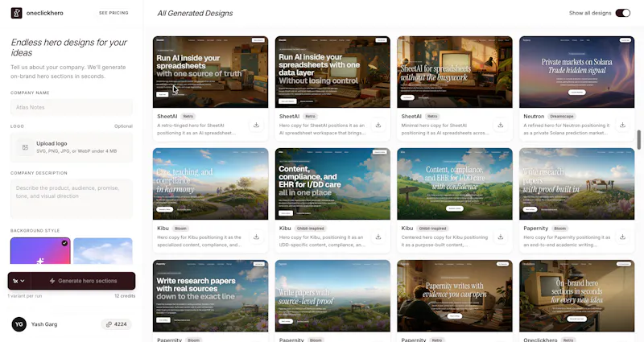Viewport: 644px width, 342px height.
Task: Download the Neutron Dreamscape design
Action: pyautogui.click(x=622, y=125)
